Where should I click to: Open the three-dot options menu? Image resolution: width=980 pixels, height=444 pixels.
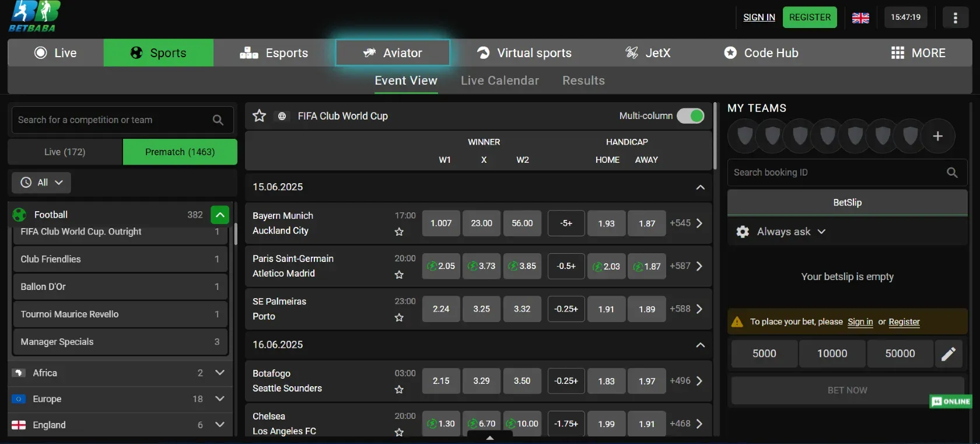[x=955, y=18]
